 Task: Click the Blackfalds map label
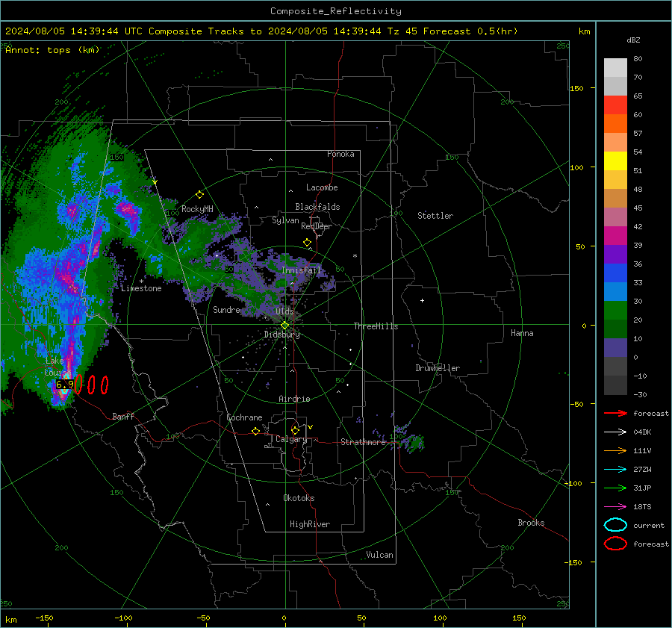pos(317,207)
